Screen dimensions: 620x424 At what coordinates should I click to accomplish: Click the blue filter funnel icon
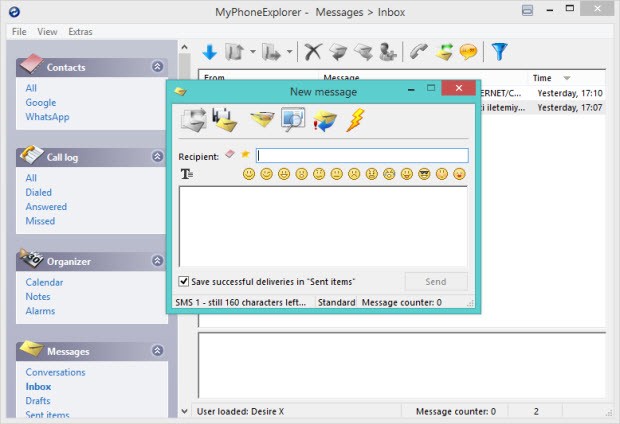[x=499, y=52]
